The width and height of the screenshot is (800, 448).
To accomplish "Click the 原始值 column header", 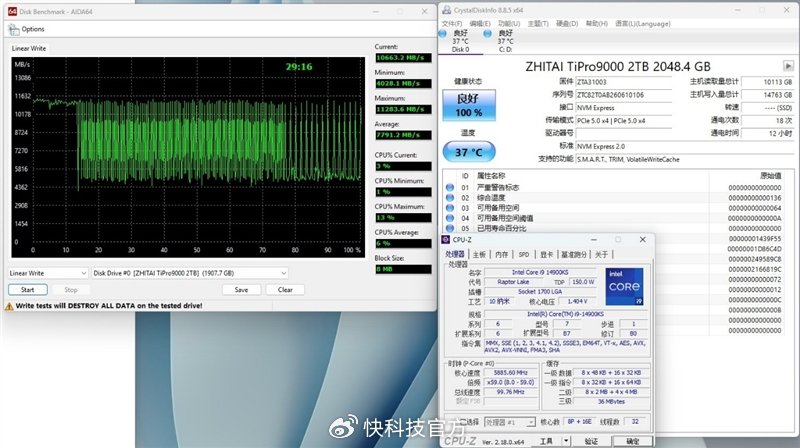I will [770, 176].
